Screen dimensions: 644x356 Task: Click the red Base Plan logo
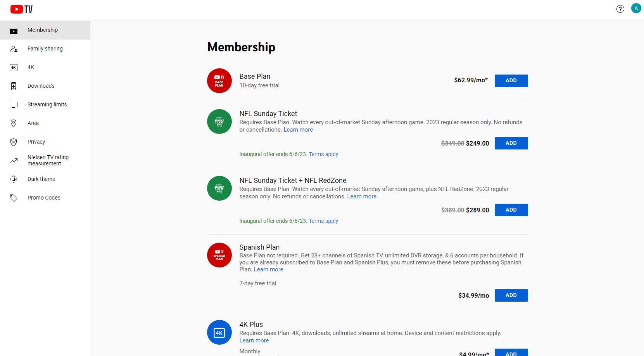[x=219, y=81]
